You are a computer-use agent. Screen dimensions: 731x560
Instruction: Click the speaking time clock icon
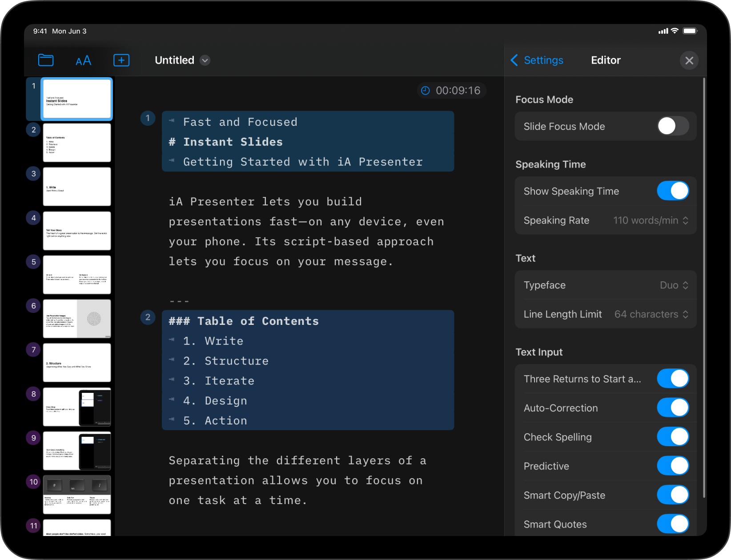tap(426, 91)
